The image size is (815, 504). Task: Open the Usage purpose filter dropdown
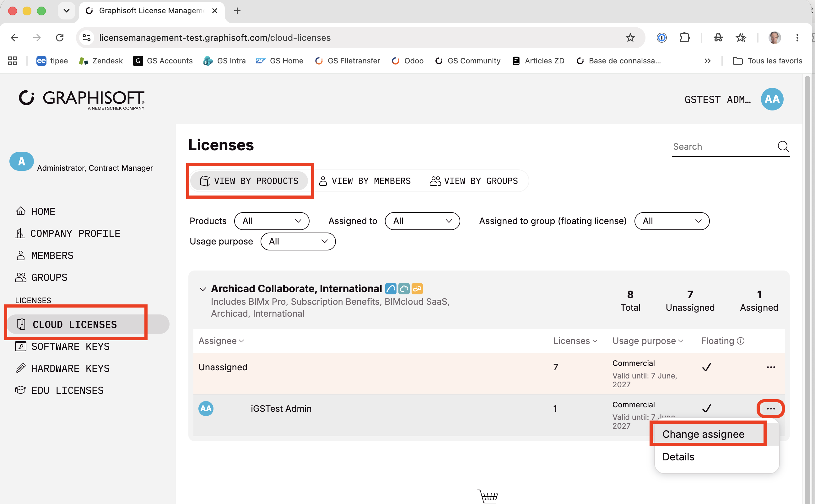coord(298,241)
